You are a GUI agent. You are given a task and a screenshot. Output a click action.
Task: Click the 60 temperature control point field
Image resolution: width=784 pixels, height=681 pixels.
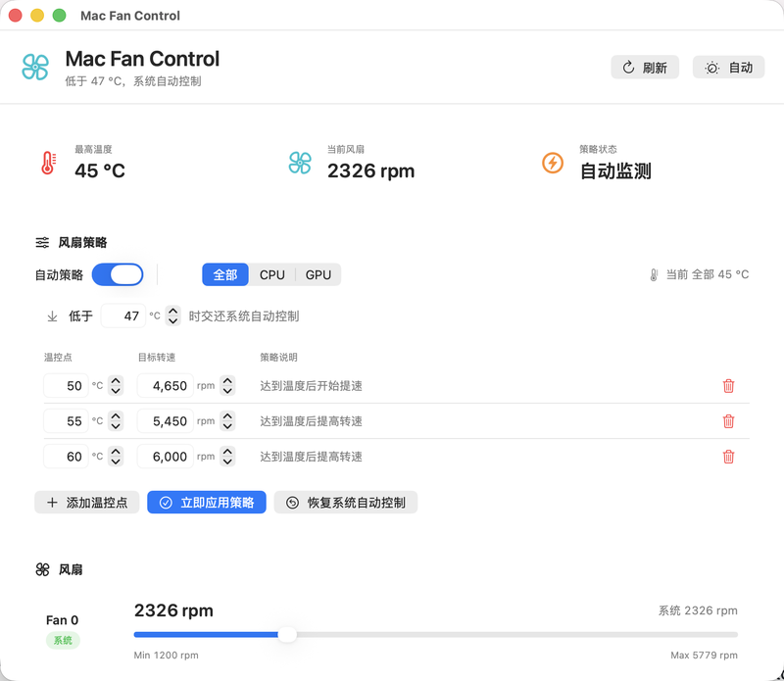[x=66, y=456]
